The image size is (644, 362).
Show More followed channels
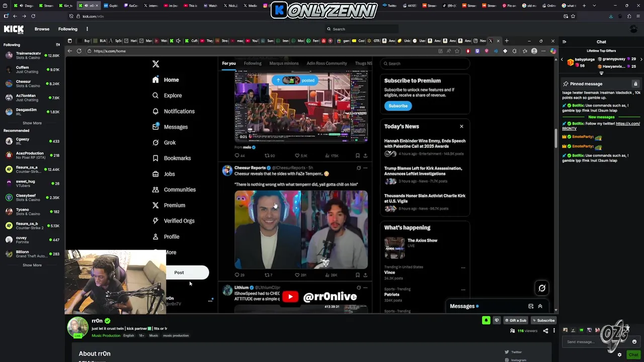coord(32,123)
